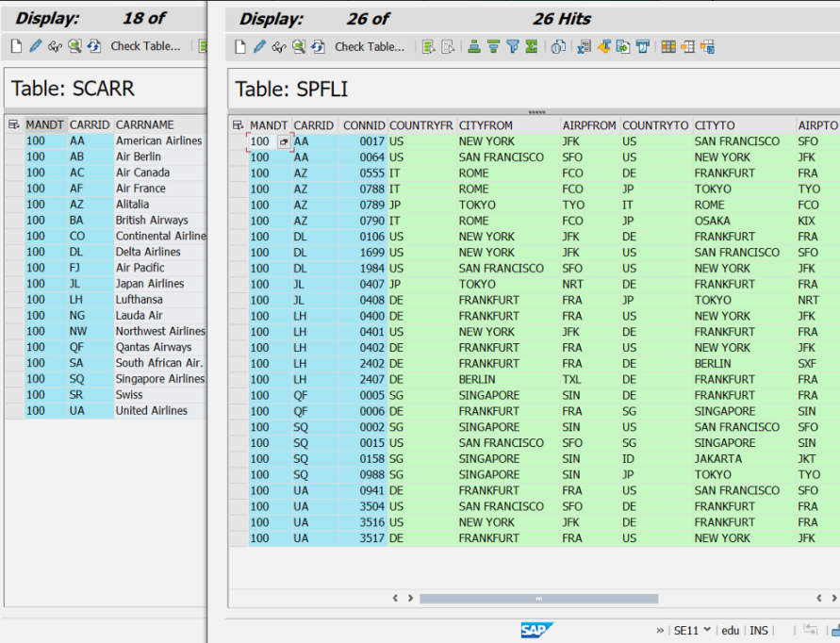Click SCARR table select-all corner icon
Viewport: 840px width, 643px height.
pos(14,124)
